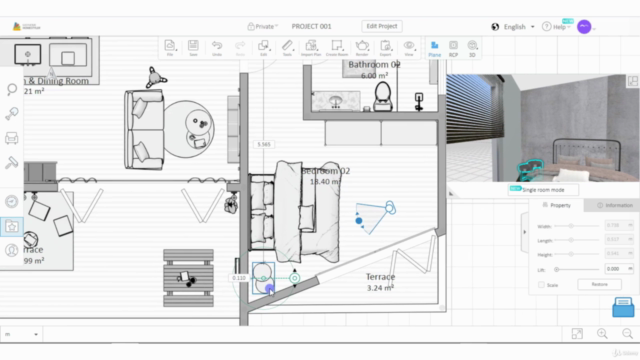
Task: Open the Render teapot icon
Action: click(x=362, y=48)
